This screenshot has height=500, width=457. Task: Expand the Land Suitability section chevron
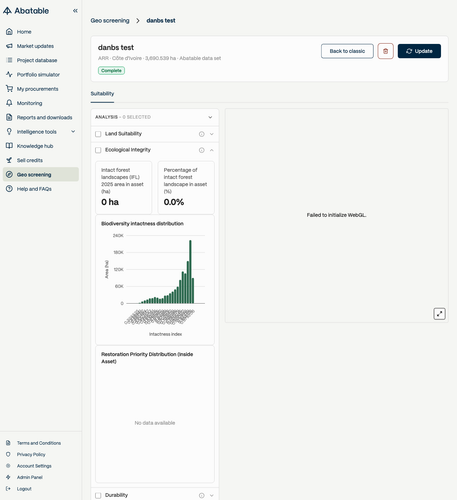[x=212, y=134]
